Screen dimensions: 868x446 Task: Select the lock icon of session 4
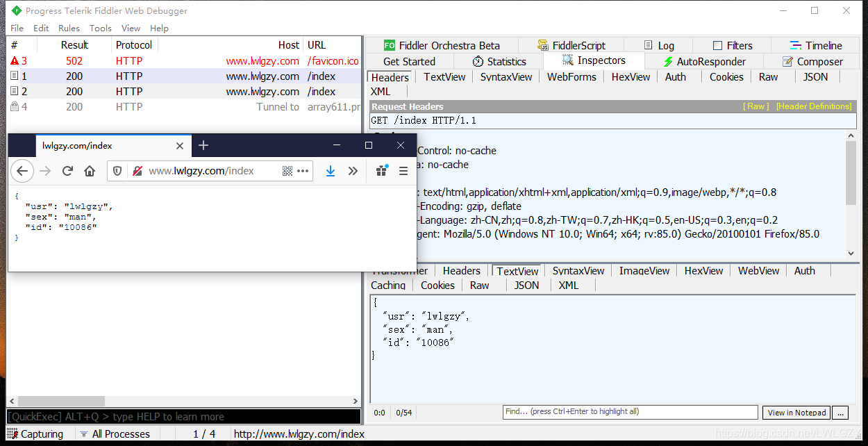tap(15, 107)
